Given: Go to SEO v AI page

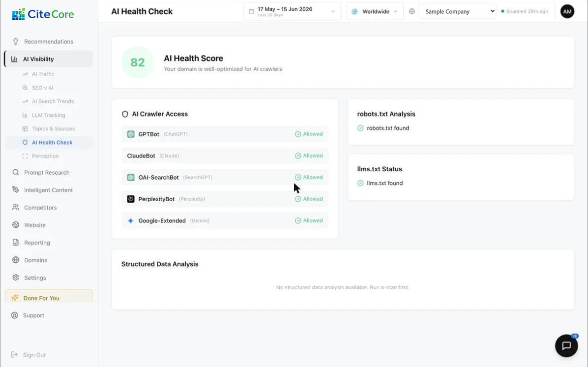Looking at the screenshot, I should (x=42, y=88).
